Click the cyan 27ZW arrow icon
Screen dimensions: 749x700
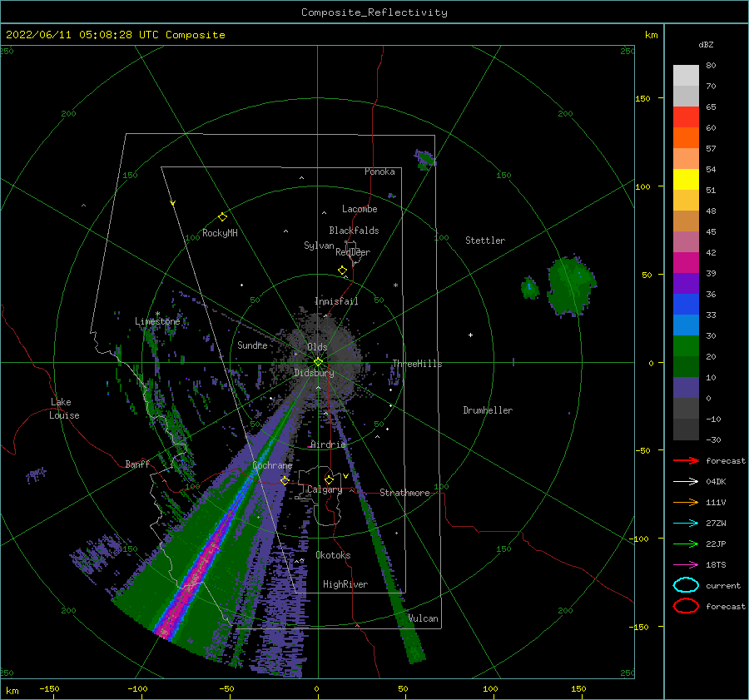(x=686, y=524)
